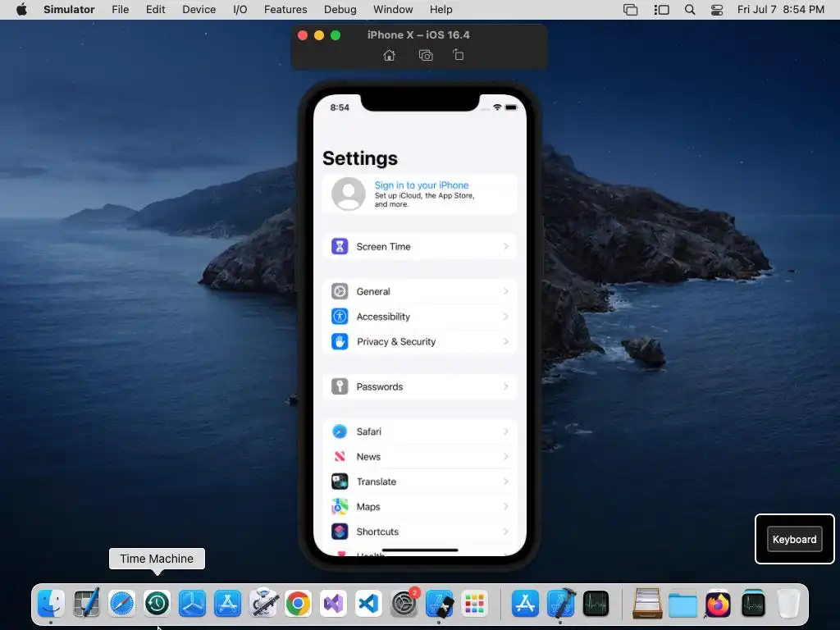Expand Accessibility row chevron
Viewport: 840px width, 630px height.
[x=505, y=317]
